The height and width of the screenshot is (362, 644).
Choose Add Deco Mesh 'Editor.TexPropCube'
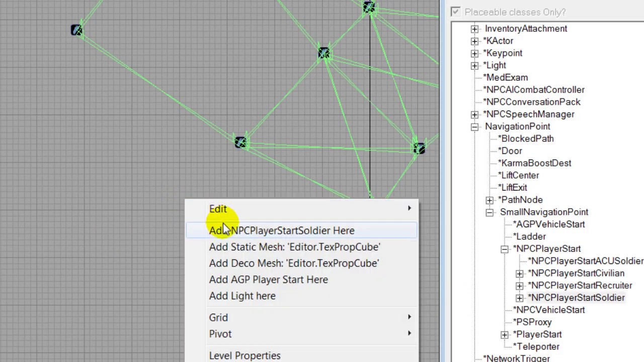pyautogui.click(x=302, y=263)
